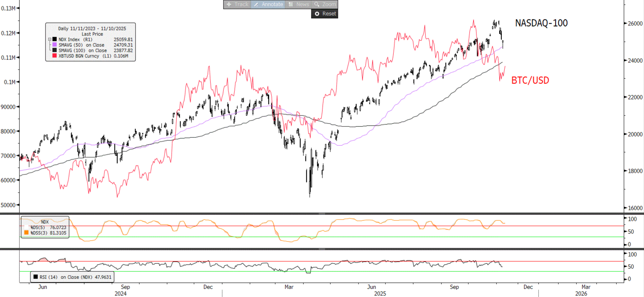Select the NASDAQ-100 chart annotation label

click(541, 23)
